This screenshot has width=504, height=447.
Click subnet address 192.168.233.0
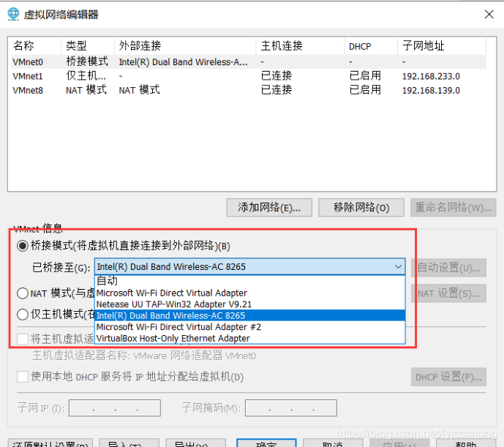coord(431,76)
